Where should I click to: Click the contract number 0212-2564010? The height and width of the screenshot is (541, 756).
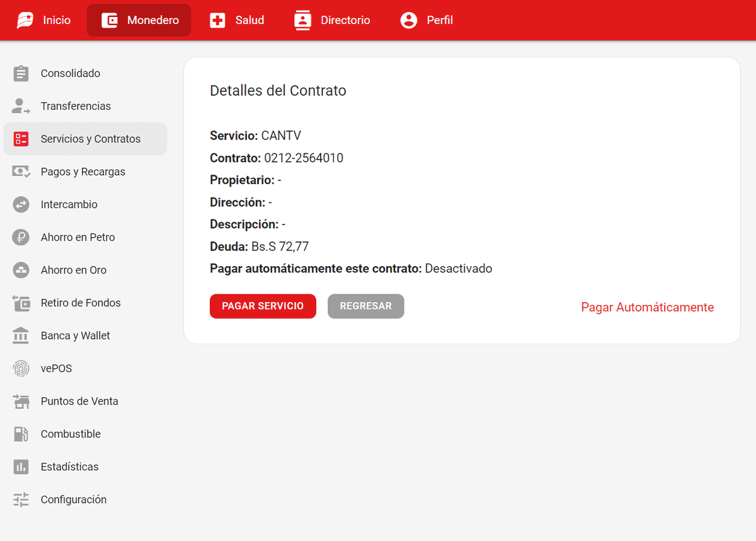point(304,158)
